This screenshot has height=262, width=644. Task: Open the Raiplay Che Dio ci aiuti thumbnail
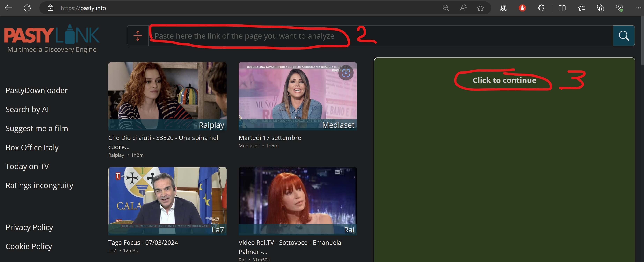(x=167, y=96)
